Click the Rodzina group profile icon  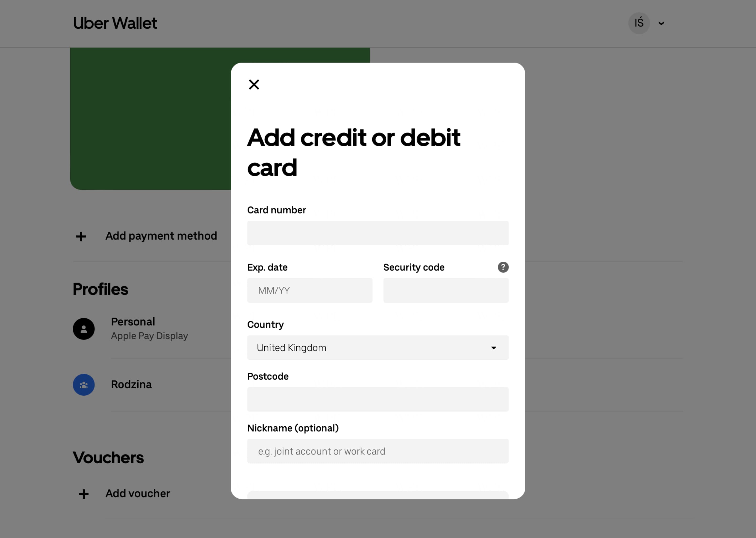point(83,384)
